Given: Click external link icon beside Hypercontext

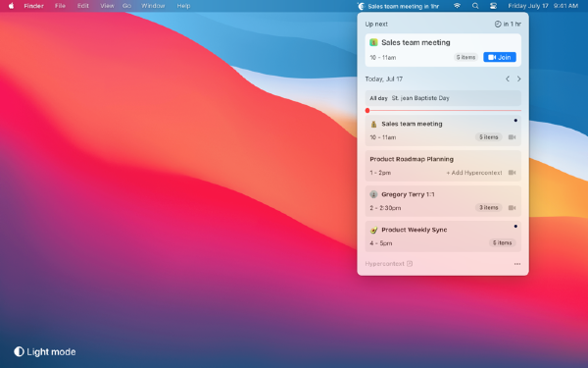Looking at the screenshot, I should tap(410, 264).
